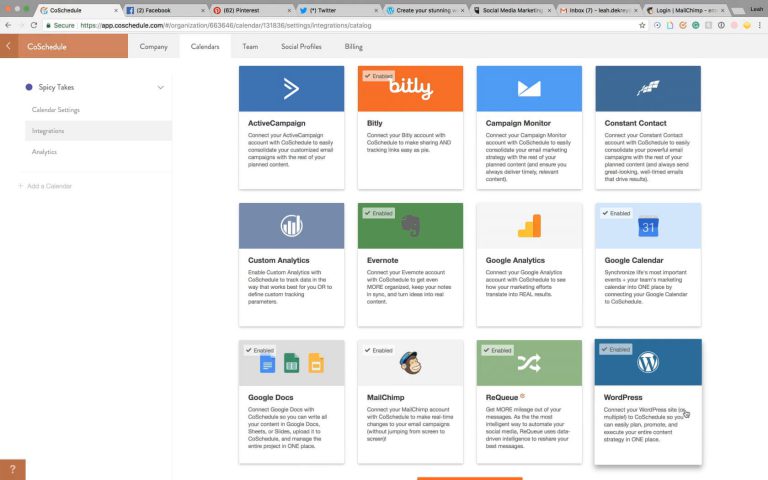Switch to the Team tab

[x=250, y=47]
